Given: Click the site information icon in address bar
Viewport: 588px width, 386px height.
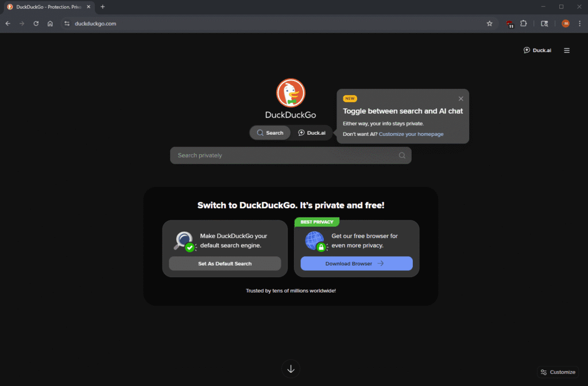Looking at the screenshot, I should [67, 24].
